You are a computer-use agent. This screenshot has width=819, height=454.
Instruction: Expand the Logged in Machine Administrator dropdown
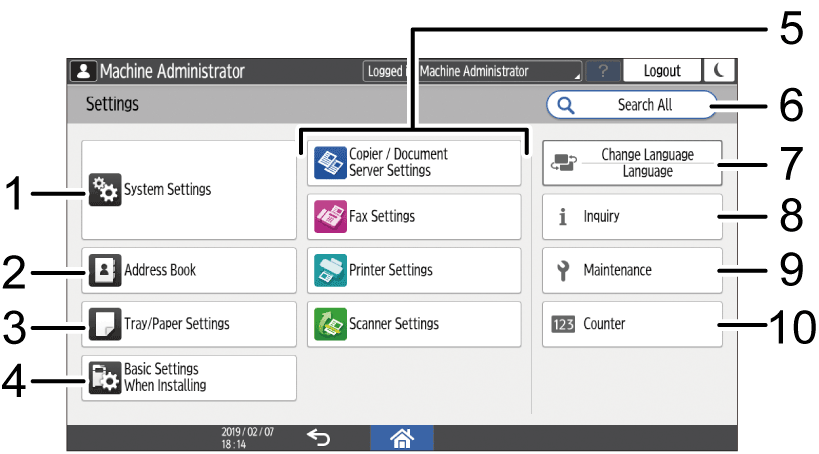tap(472, 71)
